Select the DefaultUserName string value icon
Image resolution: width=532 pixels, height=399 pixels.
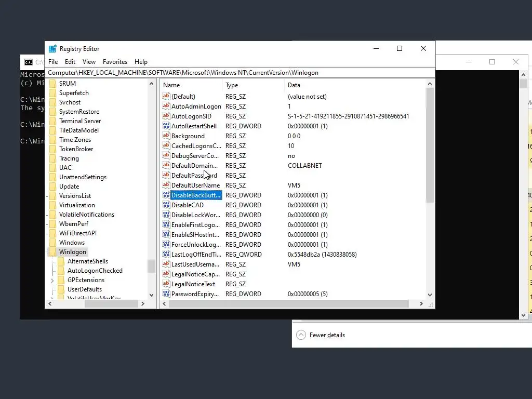(x=166, y=185)
